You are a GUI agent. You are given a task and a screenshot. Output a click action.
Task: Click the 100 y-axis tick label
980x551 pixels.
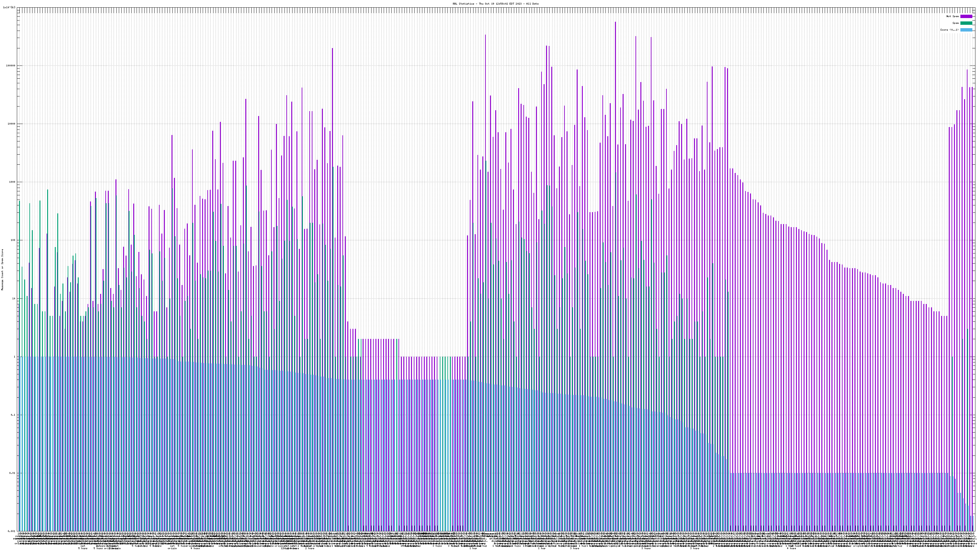coord(13,240)
